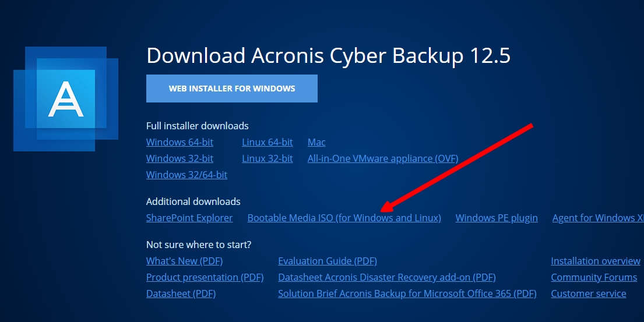
Task: Open the Windows 32-bit installer link
Action: tap(180, 158)
